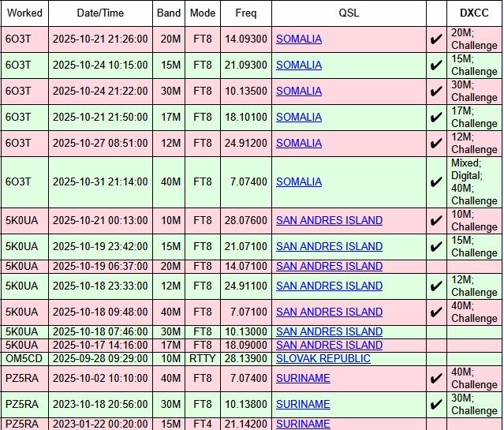Open SAN ANDRES ISLAND link for 40M 7.07100
The image size is (504, 430).
[x=329, y=312]
